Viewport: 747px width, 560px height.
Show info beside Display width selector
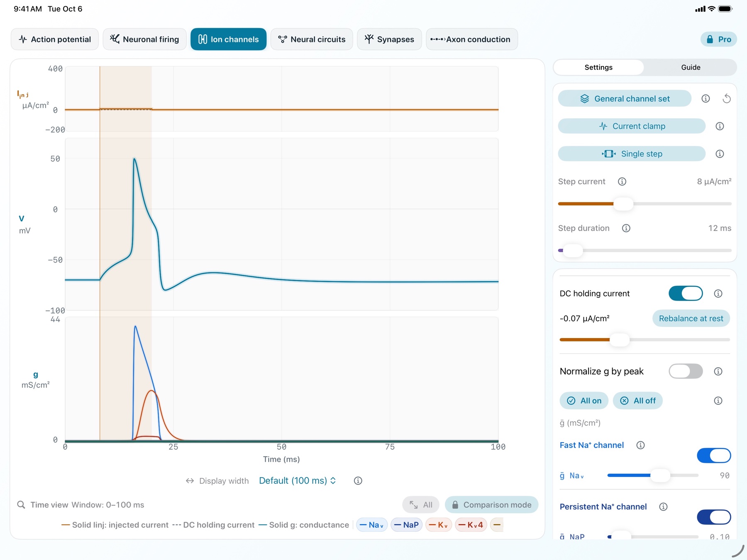(x=358, y=481)
